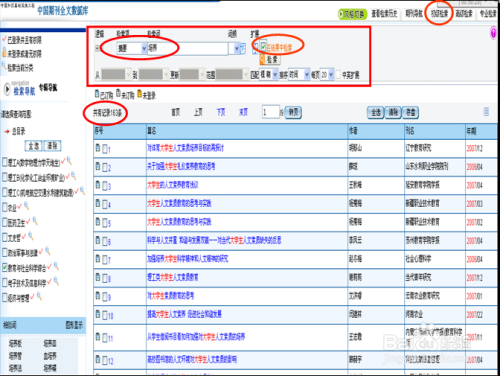This screenshot has width=500, height=376.
Task: Tick the 农业 category checkbox
Action: (x=5, y=208)
